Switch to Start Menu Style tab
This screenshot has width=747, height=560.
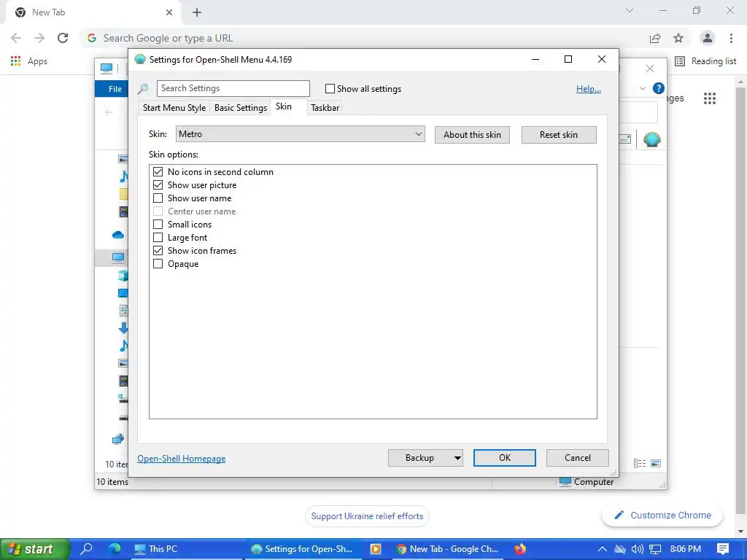[174, 108]
